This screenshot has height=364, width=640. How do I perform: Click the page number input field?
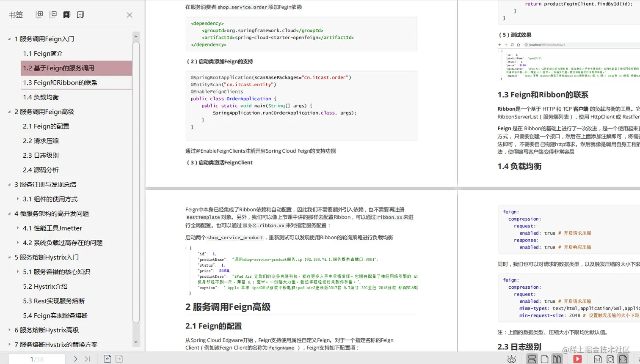coord(37,359)
